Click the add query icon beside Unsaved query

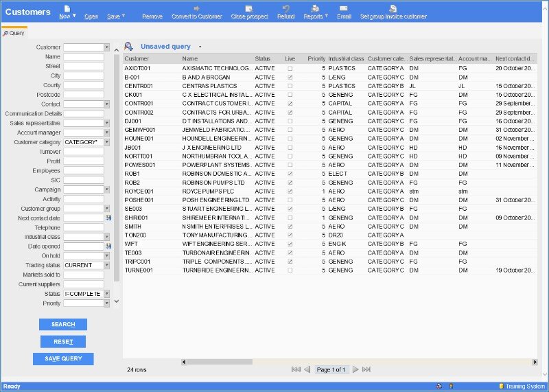click(x=128, y=47)
